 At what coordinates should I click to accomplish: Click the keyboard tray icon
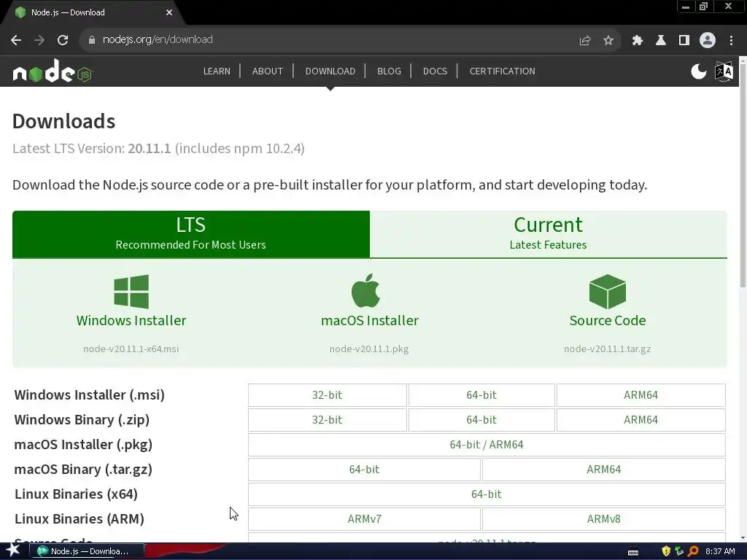tap(633, 552)
